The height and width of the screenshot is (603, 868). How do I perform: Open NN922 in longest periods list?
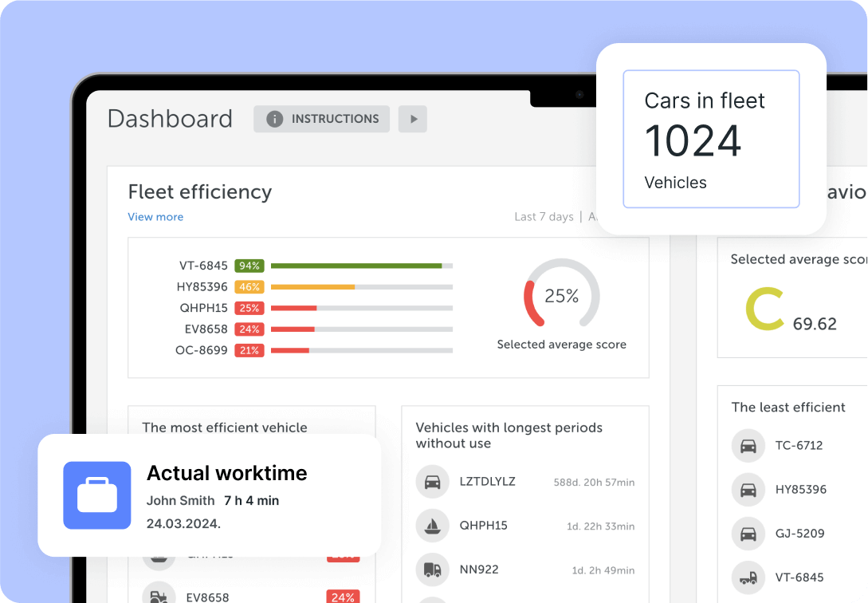coord(479,569)
